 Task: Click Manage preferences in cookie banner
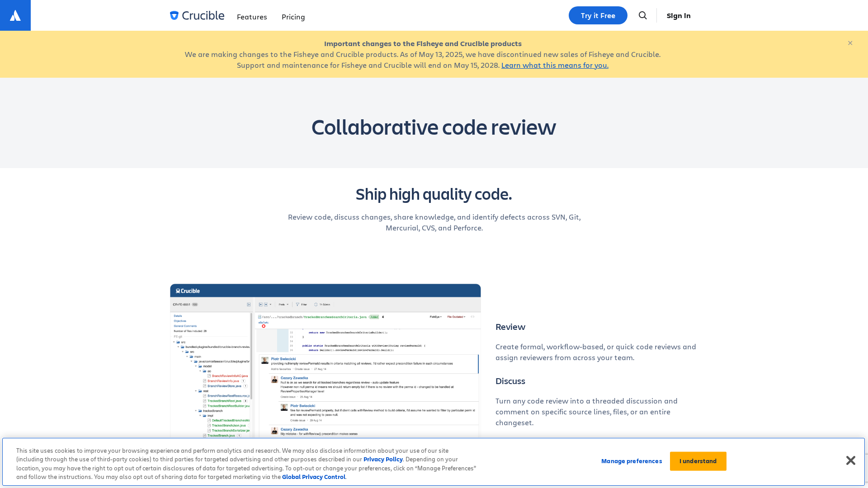coord(631,461)
